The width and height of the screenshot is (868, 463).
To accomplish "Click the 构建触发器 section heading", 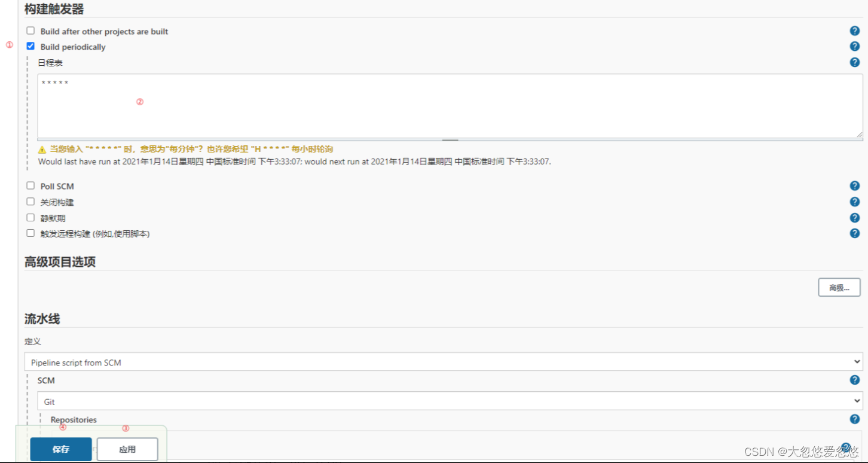I will click(54, 10).
